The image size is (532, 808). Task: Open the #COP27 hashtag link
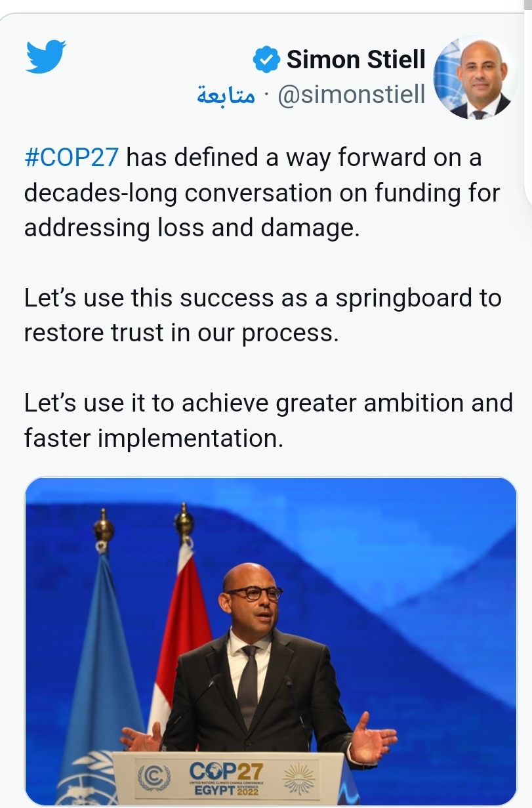point(72,158)
